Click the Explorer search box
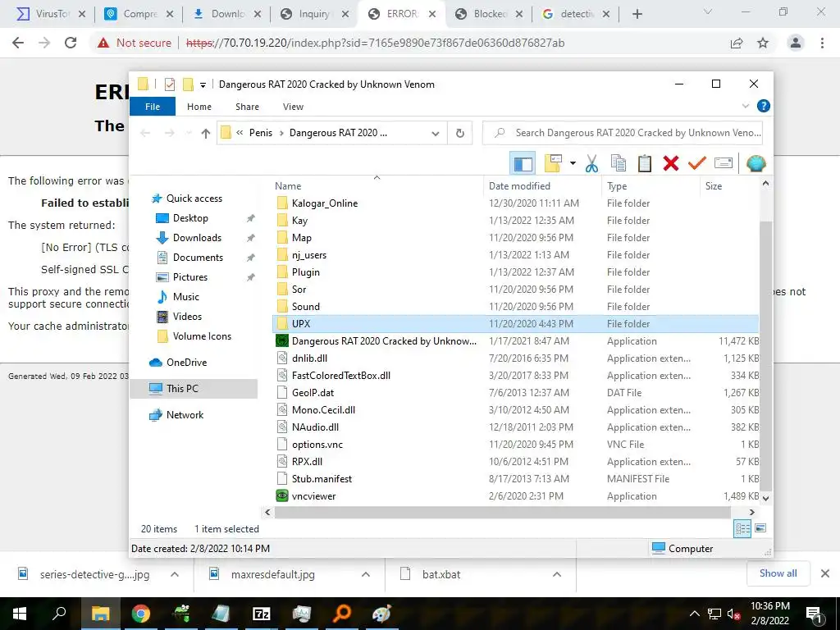The image size is (840, 630). [x=623, y=133]
